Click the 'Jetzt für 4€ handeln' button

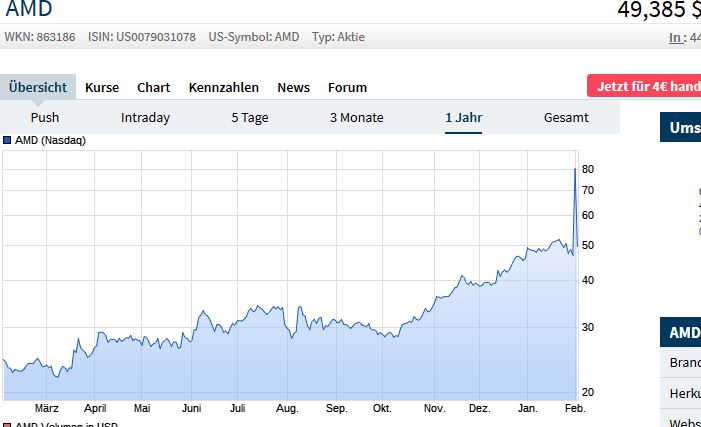tap(646, 86)
